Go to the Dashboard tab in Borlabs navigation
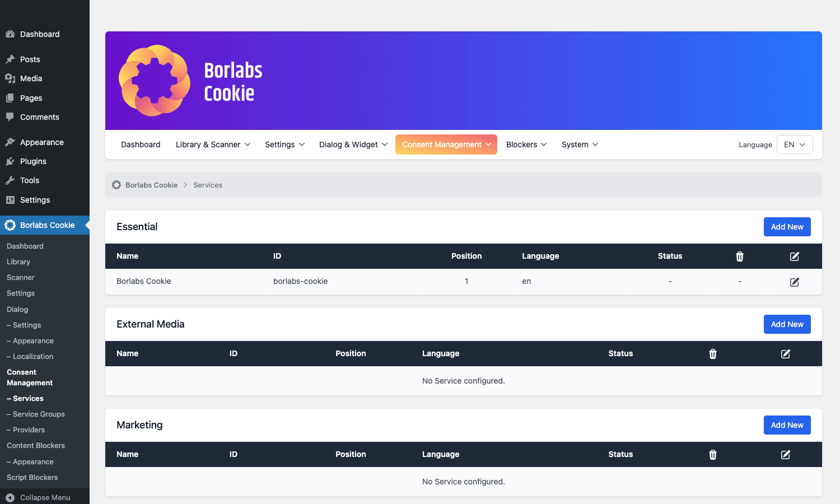 point(141,144)
